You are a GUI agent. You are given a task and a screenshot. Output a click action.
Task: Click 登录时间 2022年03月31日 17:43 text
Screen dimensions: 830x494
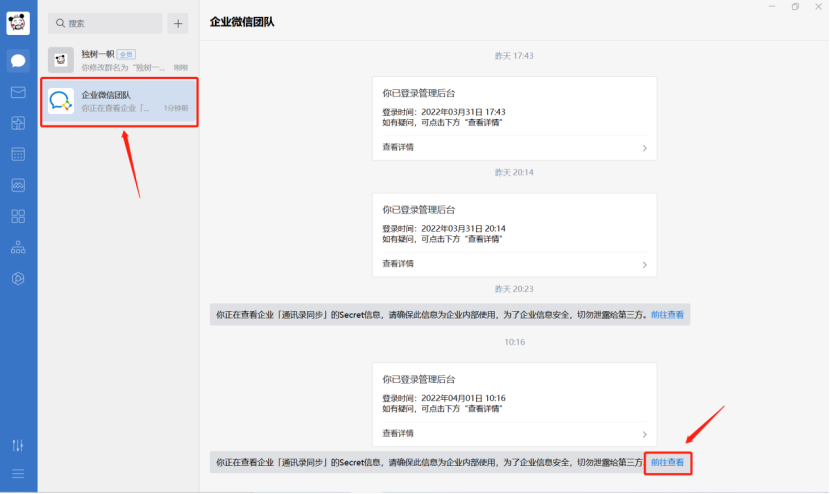[x=444, y=112]
